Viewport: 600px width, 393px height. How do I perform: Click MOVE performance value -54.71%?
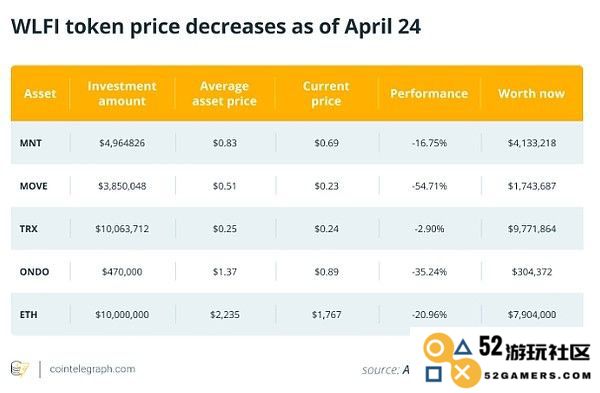coord(429,186)
